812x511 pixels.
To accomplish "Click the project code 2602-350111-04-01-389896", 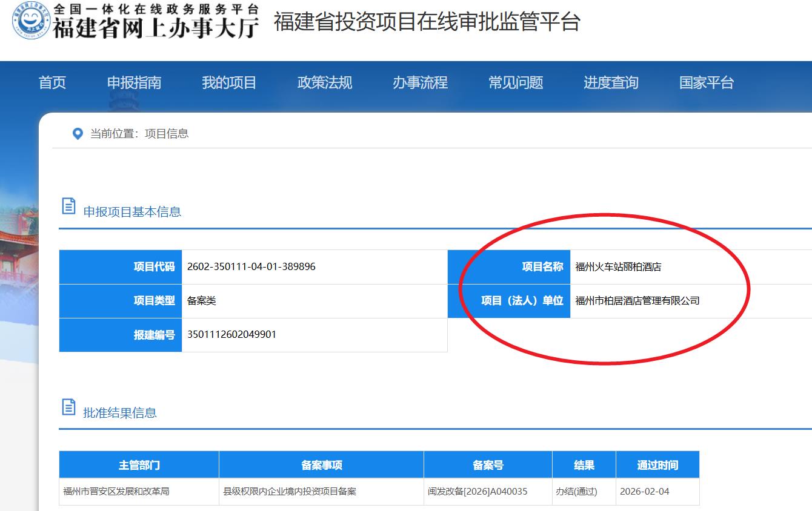I will pos(251,266).
